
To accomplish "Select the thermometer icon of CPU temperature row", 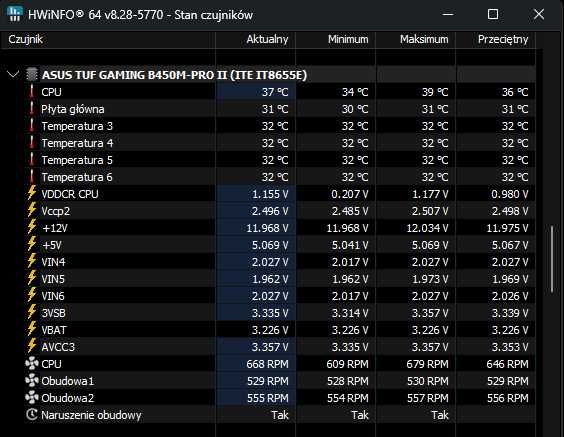I will 32,91.
